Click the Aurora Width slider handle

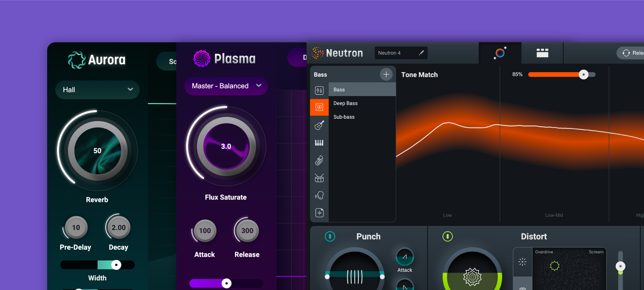click(x=116, y=265)
